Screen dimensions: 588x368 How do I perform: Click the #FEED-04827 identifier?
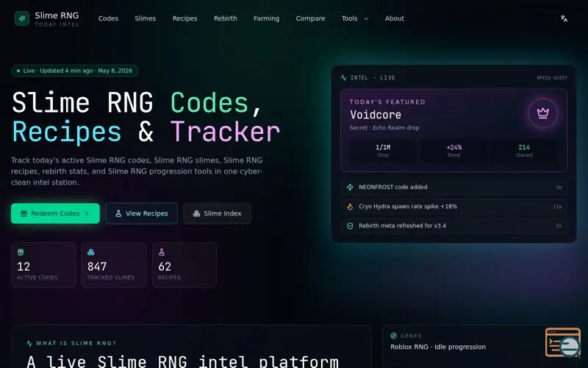click(x=552, y=78)
